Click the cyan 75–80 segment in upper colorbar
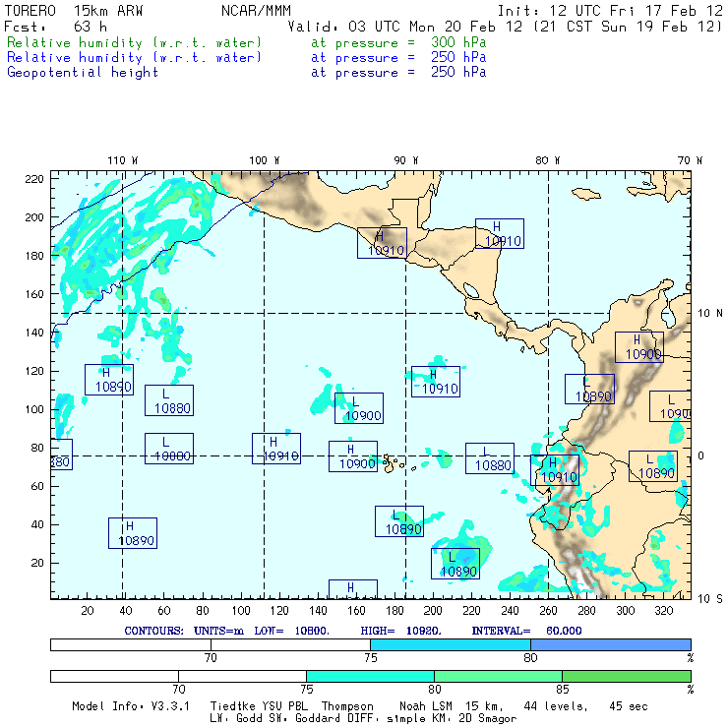This screenshot has height=728, width=728. tap(450, 643)
